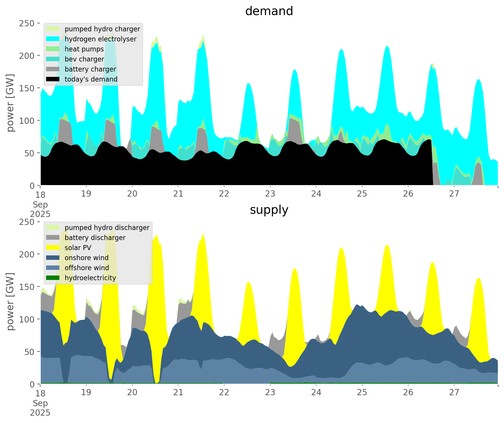The image size is (504, 423).
Task: Click the bev charger legend label
Action: point(84,59)
